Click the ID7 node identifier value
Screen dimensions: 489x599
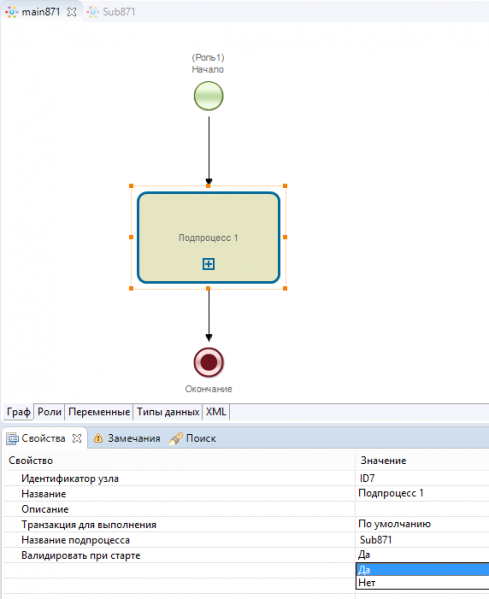pyautogui.click(x=423, y=478)
